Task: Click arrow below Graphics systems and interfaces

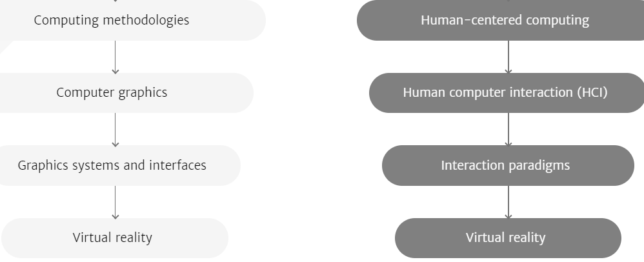Action: (x=116, y=203)
